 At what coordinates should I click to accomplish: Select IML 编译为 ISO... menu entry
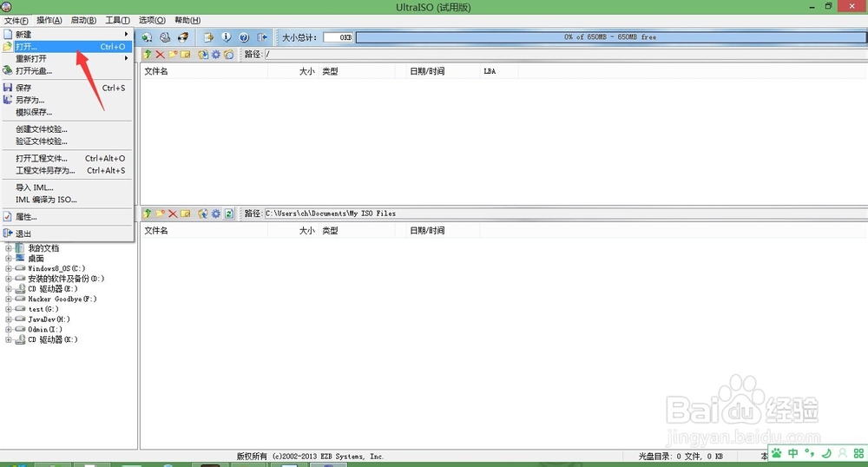[x=67, y=200]
